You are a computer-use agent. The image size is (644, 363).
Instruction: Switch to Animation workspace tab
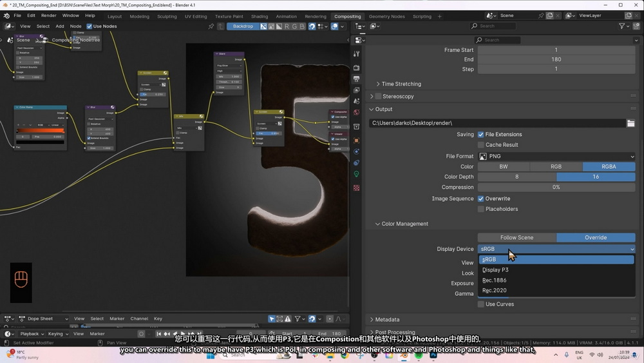287,17
